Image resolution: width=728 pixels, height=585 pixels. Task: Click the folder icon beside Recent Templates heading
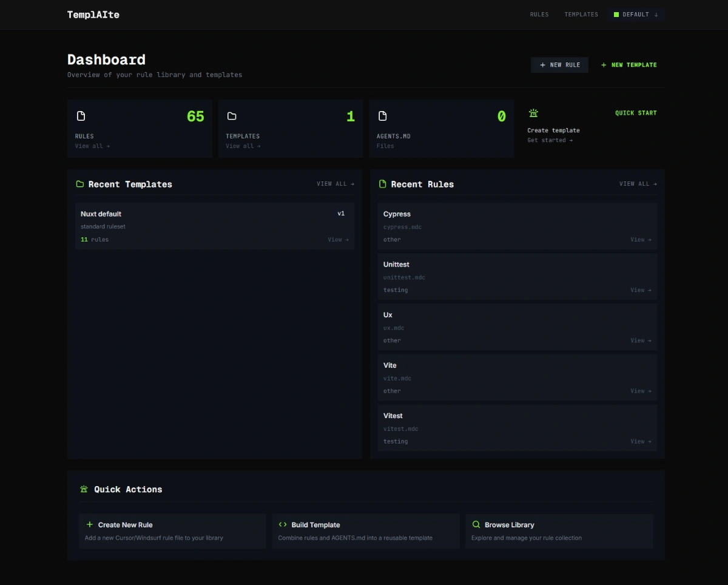pos(80,184)
